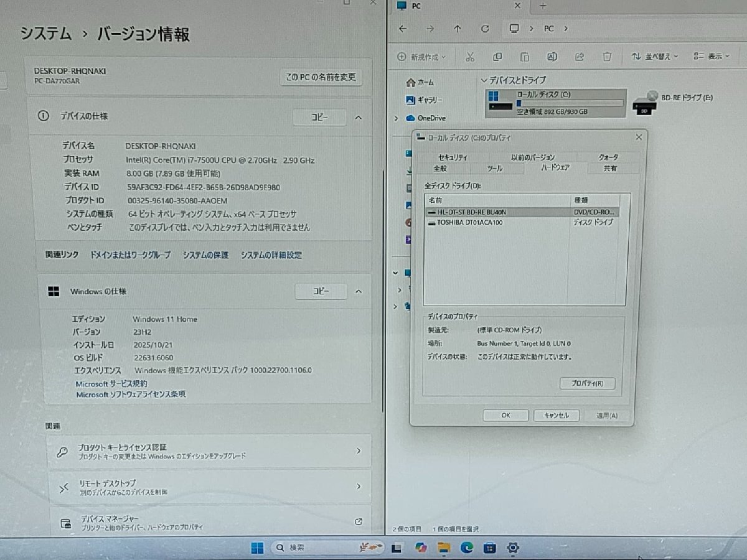Open the システムの保護 link in Settings
The width and height of the screenshot is (747, 560).
(205, 255)
